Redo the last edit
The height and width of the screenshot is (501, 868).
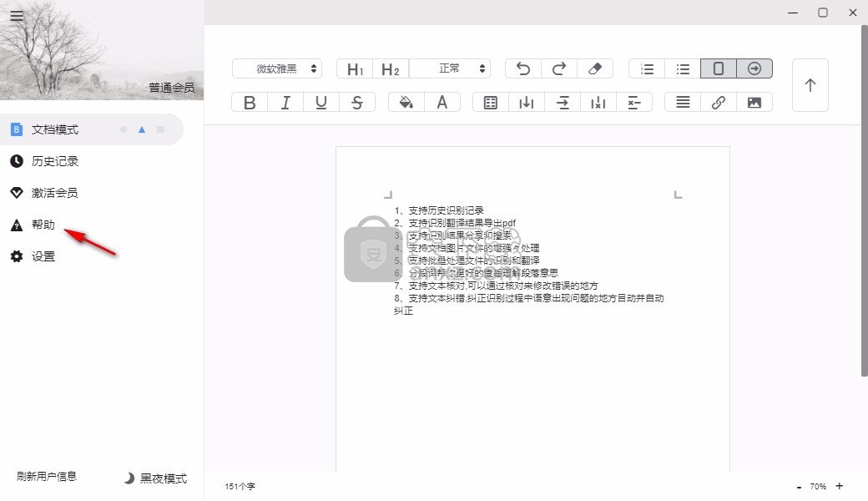pyautogui.click(x=559, y=68)
